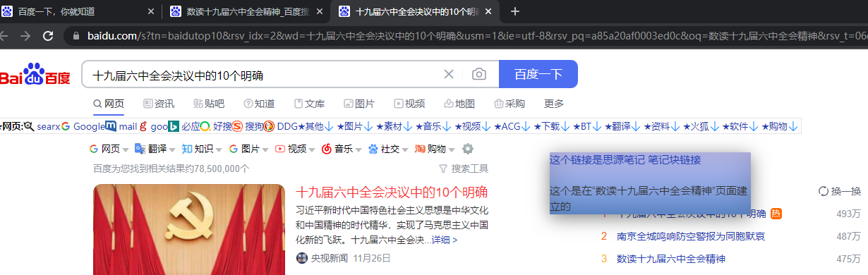Expand the ★火狐 menu
Image resolution: width=868 pixels, height=275 pixels.
click(x=701, y=127)
